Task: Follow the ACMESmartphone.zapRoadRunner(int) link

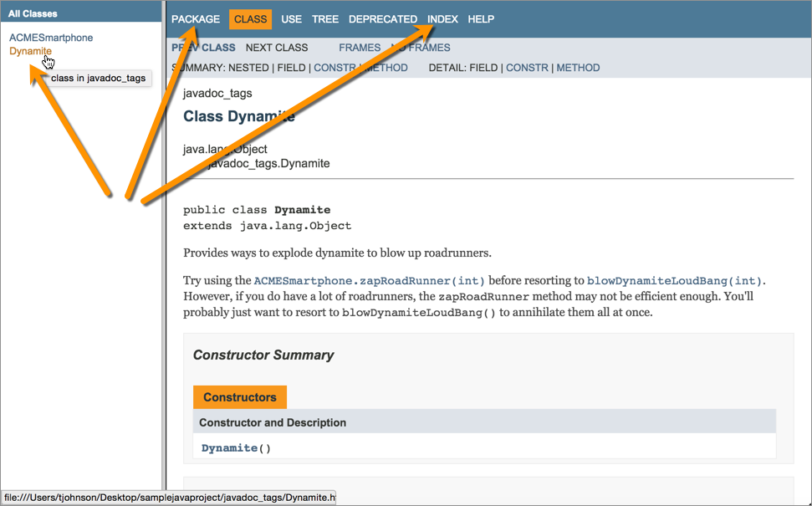Action: [369, 281]
